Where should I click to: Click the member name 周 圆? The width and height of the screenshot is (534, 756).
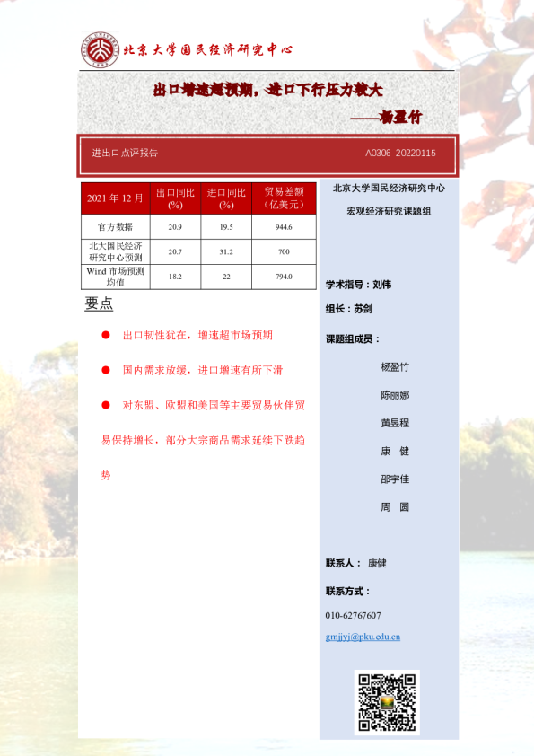point(395,506)
